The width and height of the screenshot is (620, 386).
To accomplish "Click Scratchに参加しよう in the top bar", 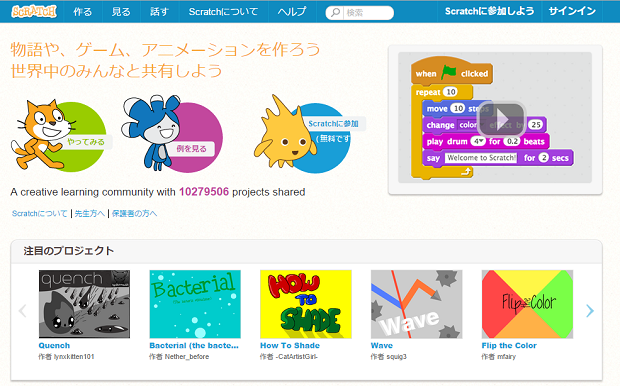I will [490, 11].
